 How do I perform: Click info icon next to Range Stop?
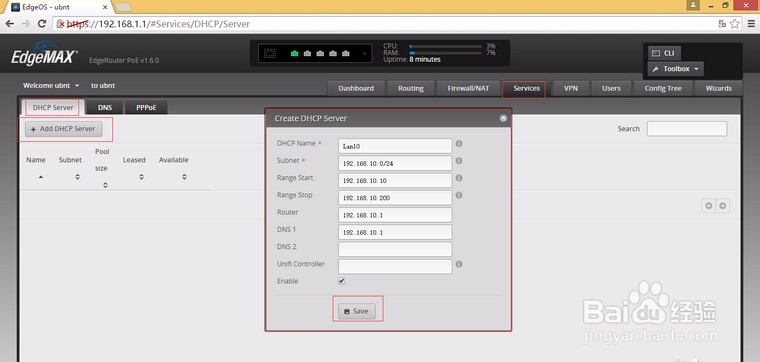pos(459,195)
